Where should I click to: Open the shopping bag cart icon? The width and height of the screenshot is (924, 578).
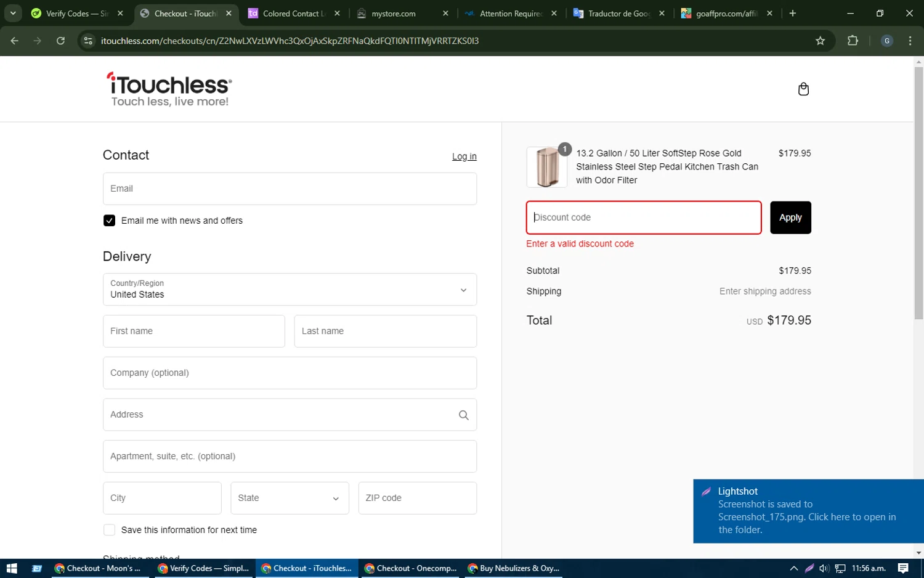[803, 89]
